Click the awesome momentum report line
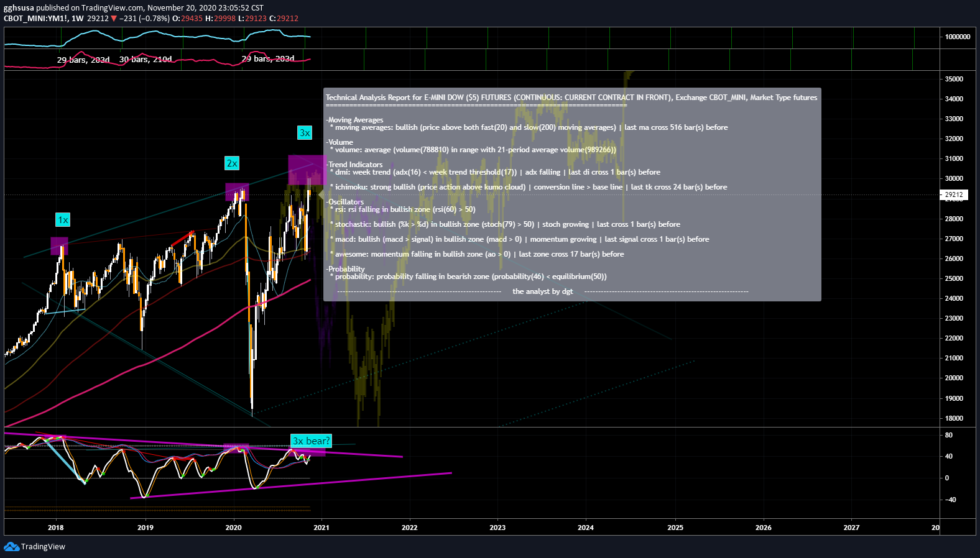 point(477,254)
